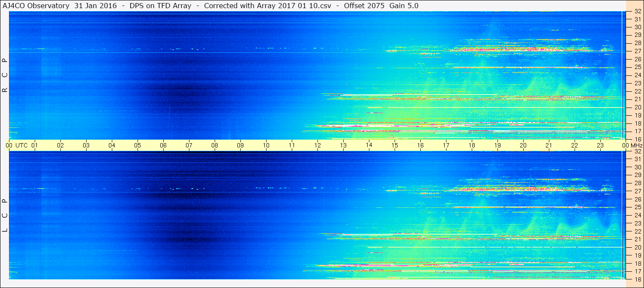Click the 29 MHz tick on LCP frequency scale
The width and height of the screenshot is (644, 288).
coord(638,175)
